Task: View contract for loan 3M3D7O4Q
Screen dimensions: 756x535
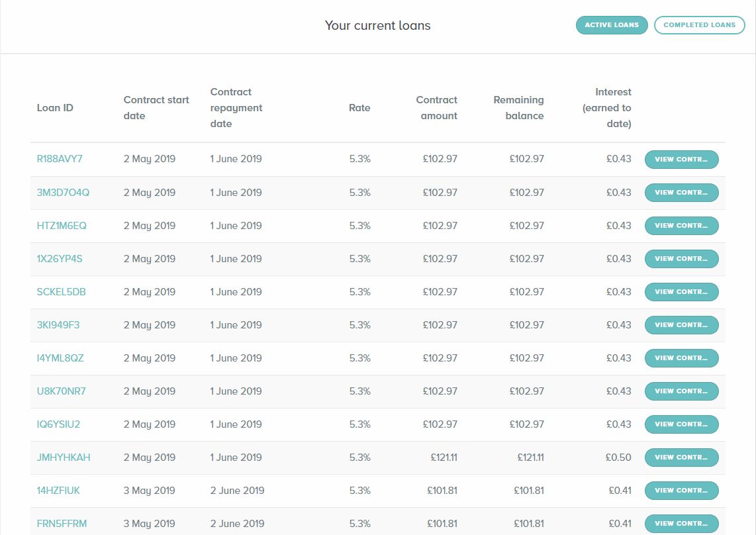Action: pyautogui.click(x=681, y=193)
